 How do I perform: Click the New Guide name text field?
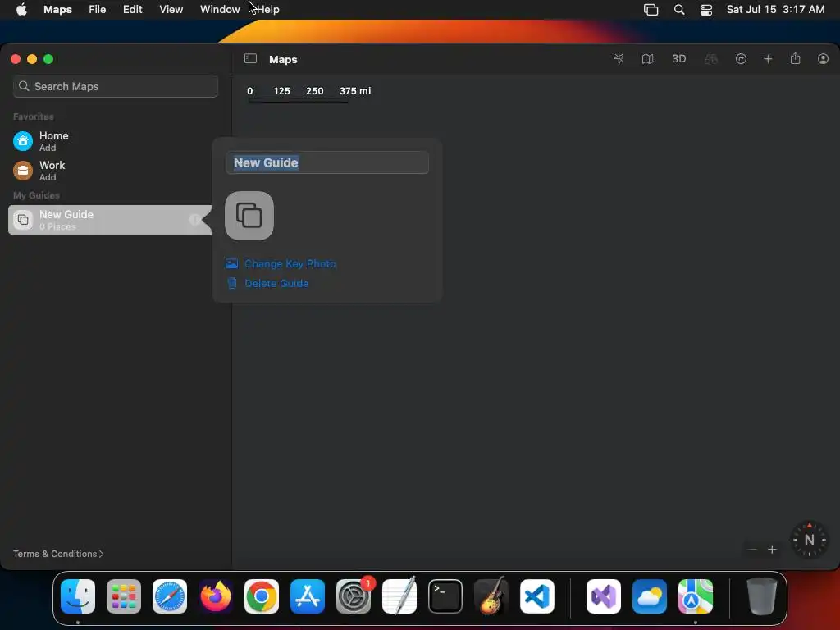click(x=326, y=162)
